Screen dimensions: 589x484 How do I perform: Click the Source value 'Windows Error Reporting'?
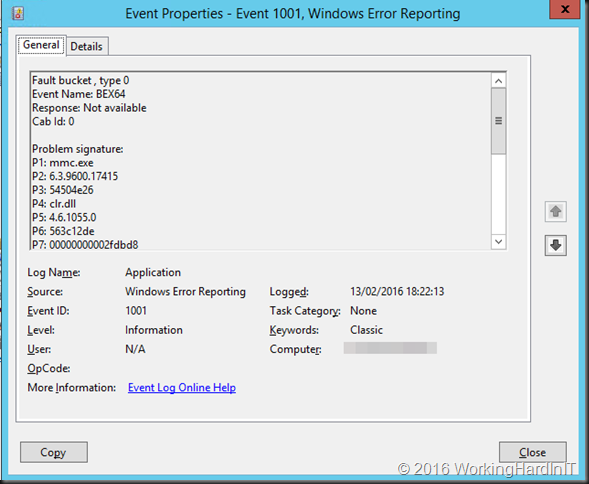[185, 291]
